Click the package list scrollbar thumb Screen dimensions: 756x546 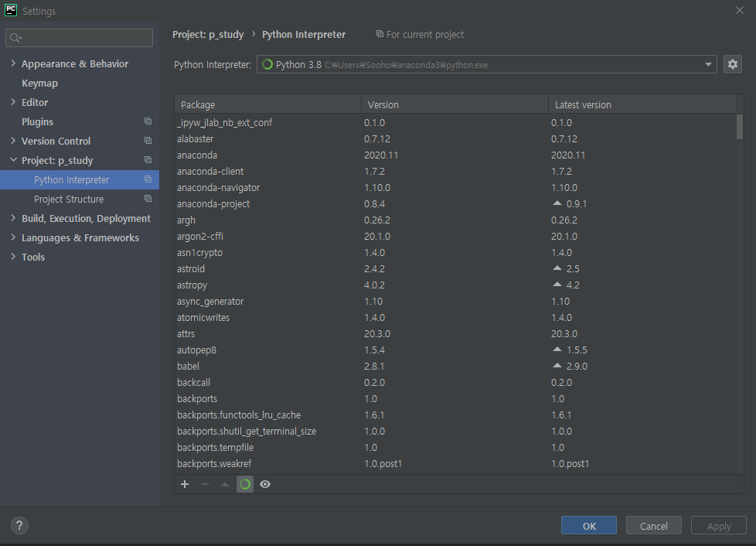[x=740, y=126]
